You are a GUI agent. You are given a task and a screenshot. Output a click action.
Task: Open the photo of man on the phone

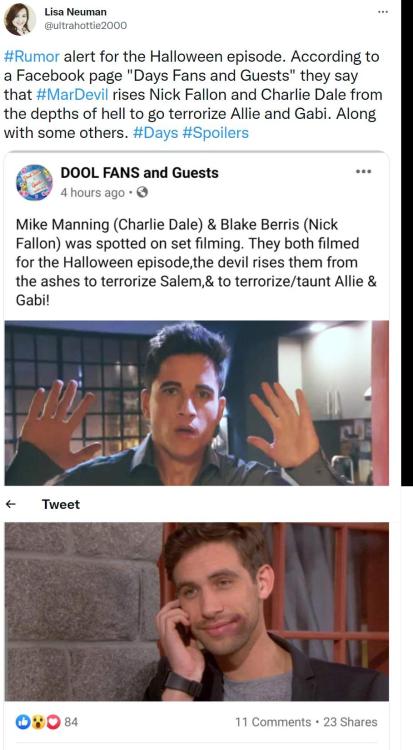197,612
